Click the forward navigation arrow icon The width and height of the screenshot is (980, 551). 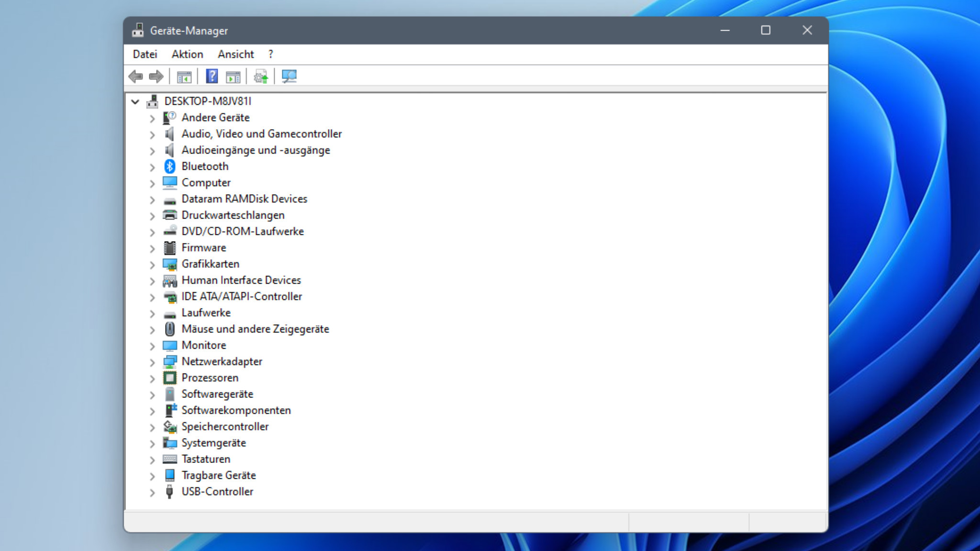[156, 77]
